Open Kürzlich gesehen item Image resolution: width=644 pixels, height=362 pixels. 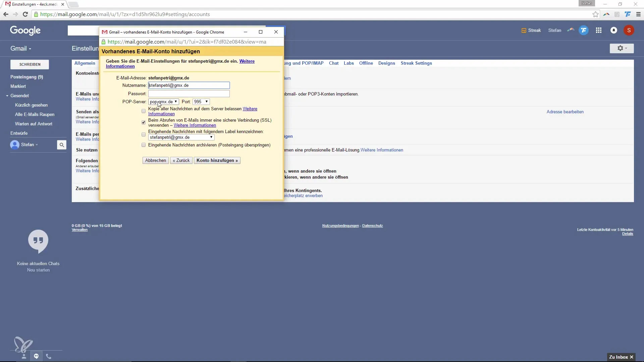tap(32, 105)
